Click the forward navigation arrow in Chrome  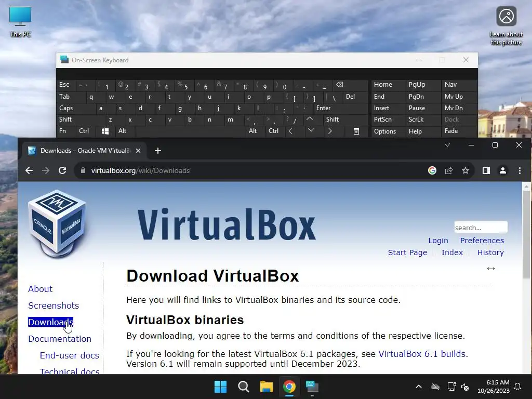(x=46, y=170)
